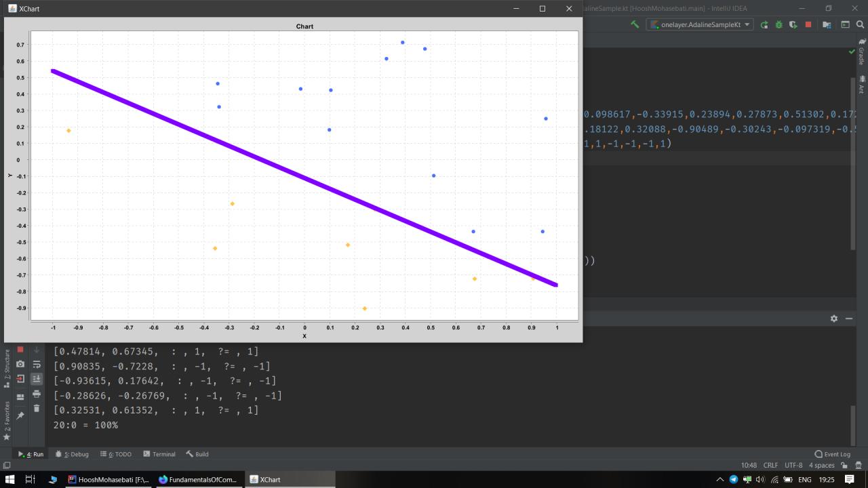The width and height of the screenshot is (868, 488).
Task: Open Windows notification center
Action: point(850,479)
